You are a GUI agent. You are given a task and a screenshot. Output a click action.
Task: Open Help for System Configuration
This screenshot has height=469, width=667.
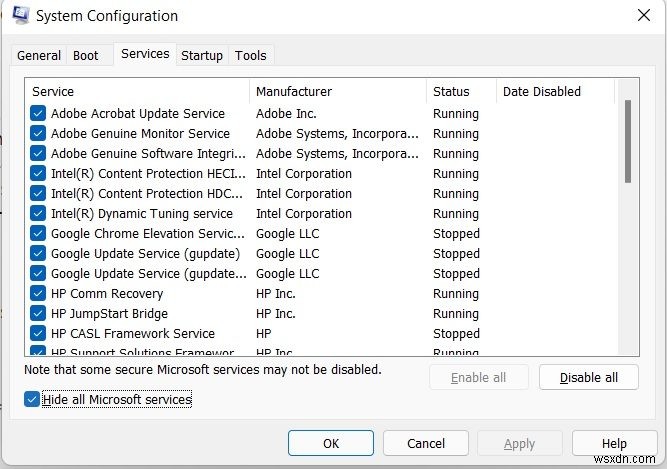point(614,443)
